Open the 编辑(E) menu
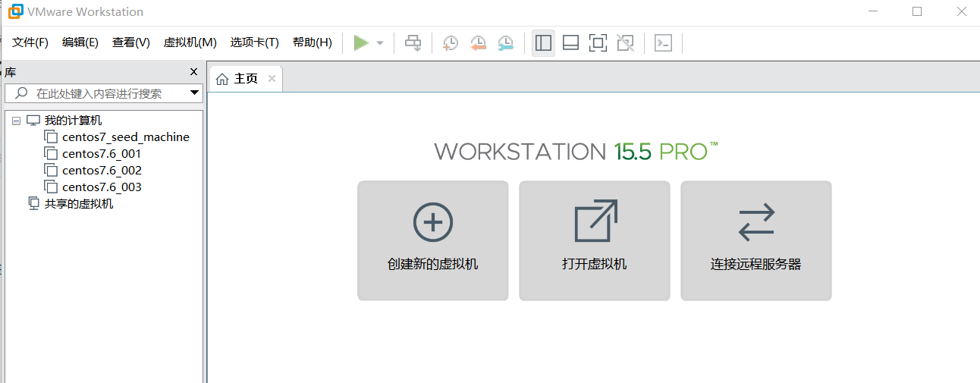This screenshot has width=980, height=383. pyautogui.click(x=80, y=42)
